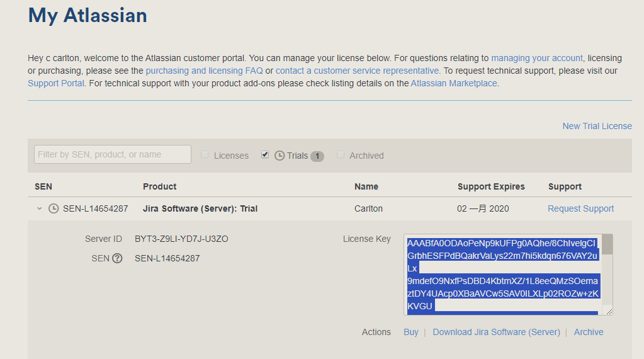Enable the Licenses checkbox
Screen dimensions: 644x359
click(x=205, y=155)
